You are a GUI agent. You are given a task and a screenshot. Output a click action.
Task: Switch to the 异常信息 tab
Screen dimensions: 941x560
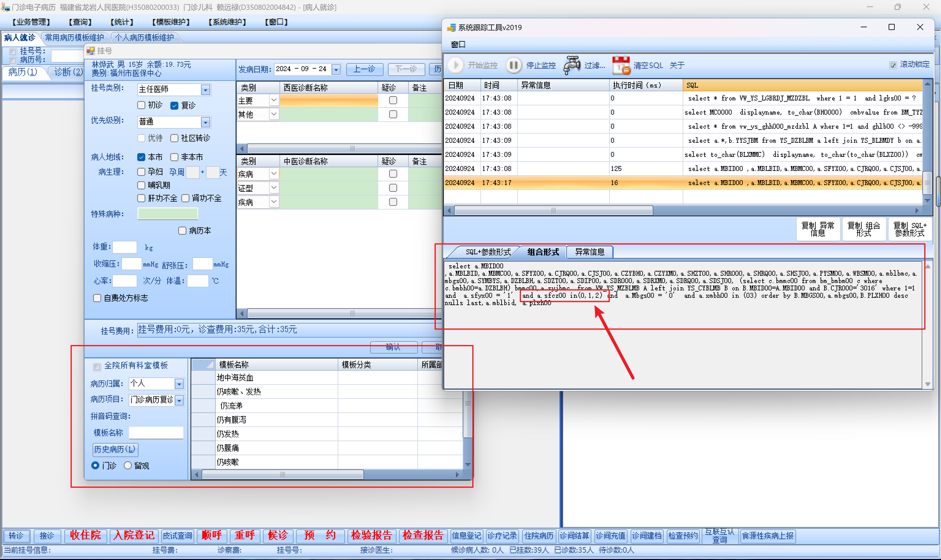pyautogui.click(x=590, y=252)
